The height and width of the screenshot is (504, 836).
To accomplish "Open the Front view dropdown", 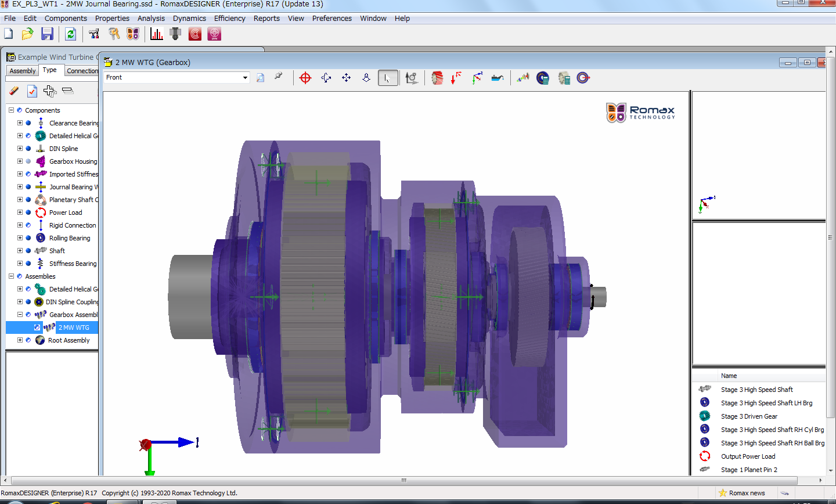I will point(245,77).
